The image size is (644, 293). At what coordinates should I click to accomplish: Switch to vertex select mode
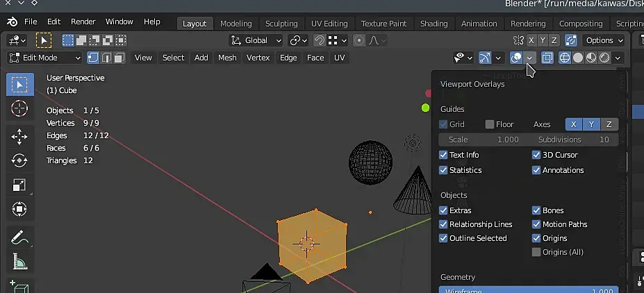tap(93, 58)
